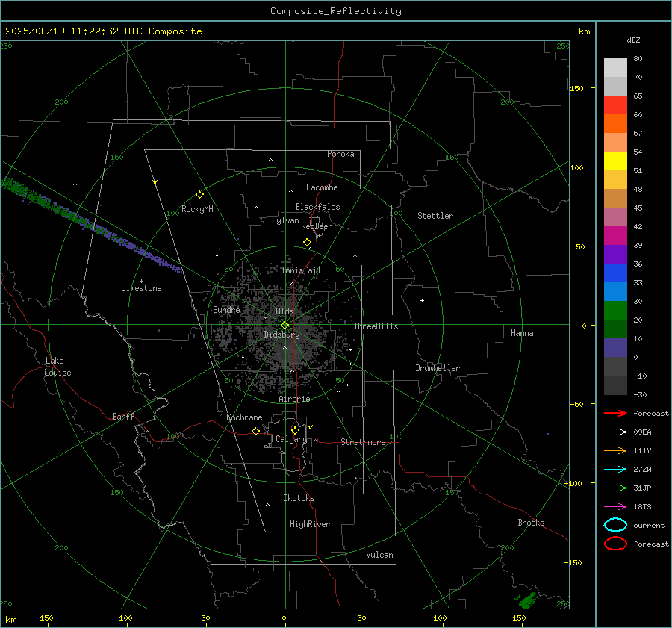Select the red forecast ellipse legend icon
Image resolution: width=672 pixels, height=628 pixels.
coord(615,544)
